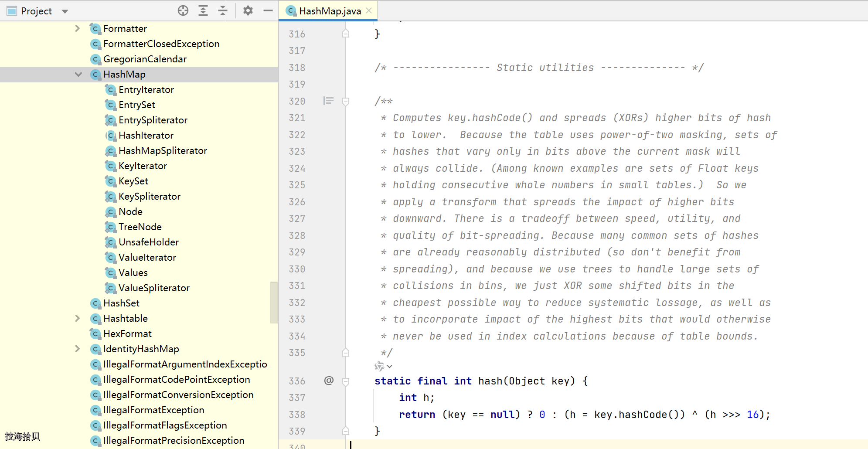Click the fold end marker at line 339

click(346, 431)
